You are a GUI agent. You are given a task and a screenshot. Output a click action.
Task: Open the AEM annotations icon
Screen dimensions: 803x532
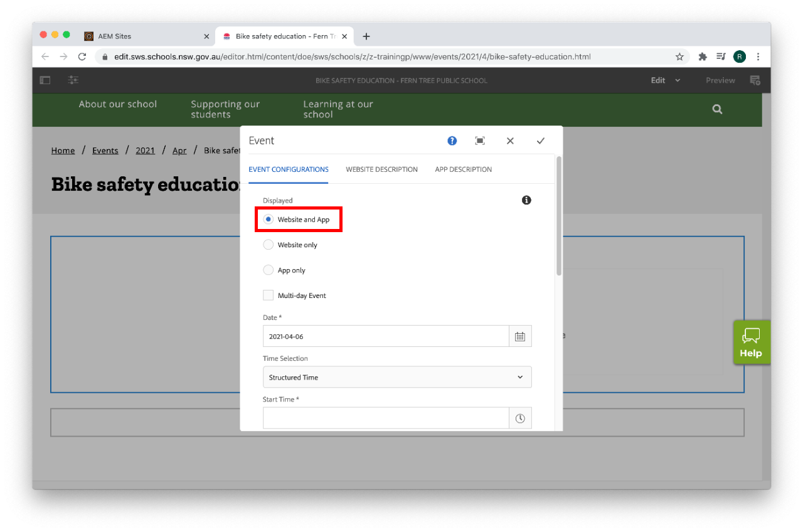coord(755,80)
